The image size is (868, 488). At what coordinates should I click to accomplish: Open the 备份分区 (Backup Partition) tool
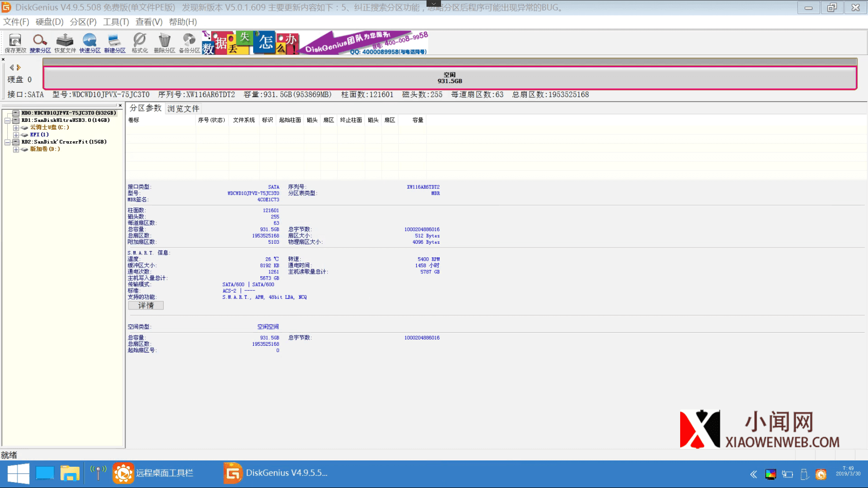[x=189, y=43]
